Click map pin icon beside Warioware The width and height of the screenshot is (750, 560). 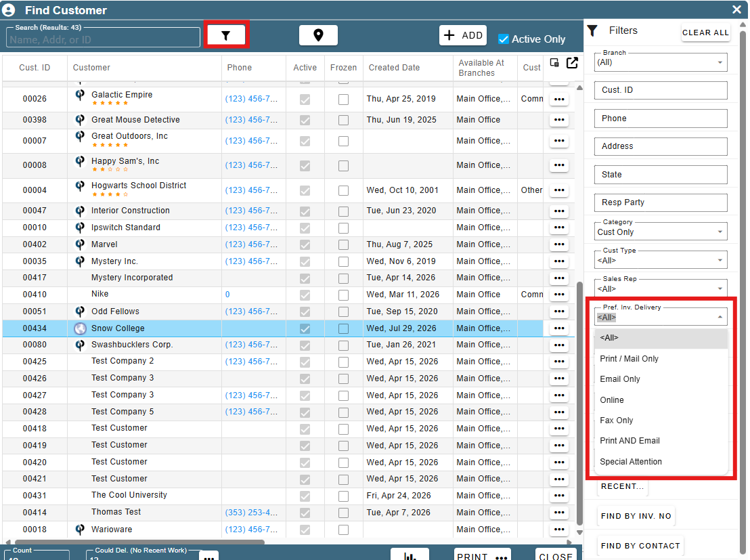80,530
